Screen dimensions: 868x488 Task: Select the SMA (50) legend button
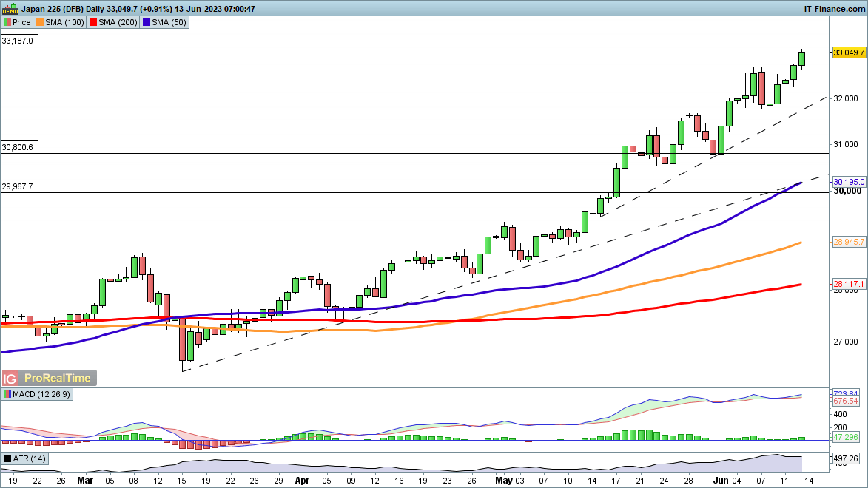pyautogui.click(x=164, y=22)
